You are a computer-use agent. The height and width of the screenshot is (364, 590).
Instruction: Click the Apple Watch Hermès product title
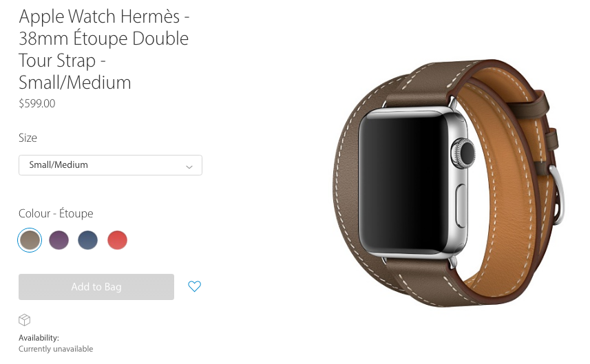coord(104,50)
